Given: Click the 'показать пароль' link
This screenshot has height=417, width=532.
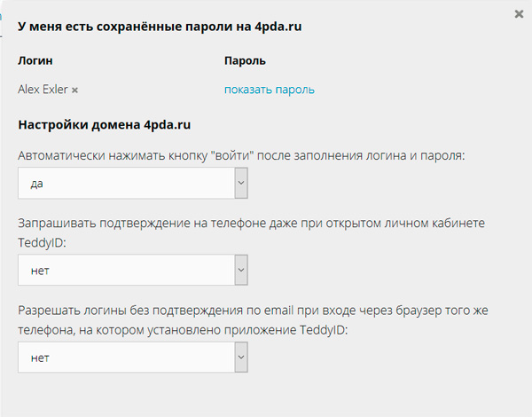Looking at the screenshot, I should pyautogui.click(x=269, y=90).
